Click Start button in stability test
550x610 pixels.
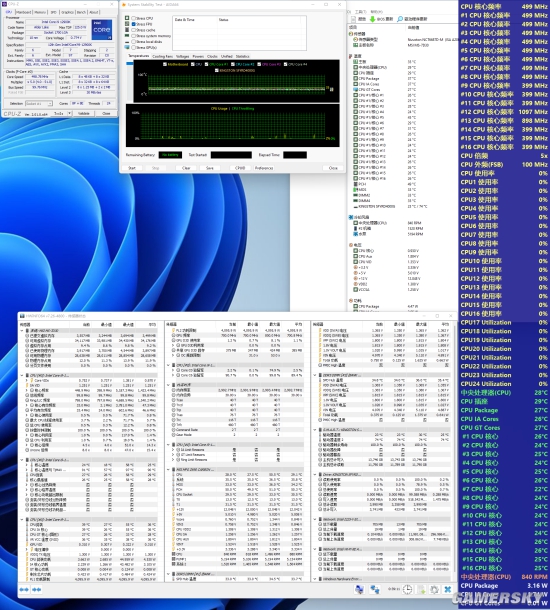pos(132,168)
